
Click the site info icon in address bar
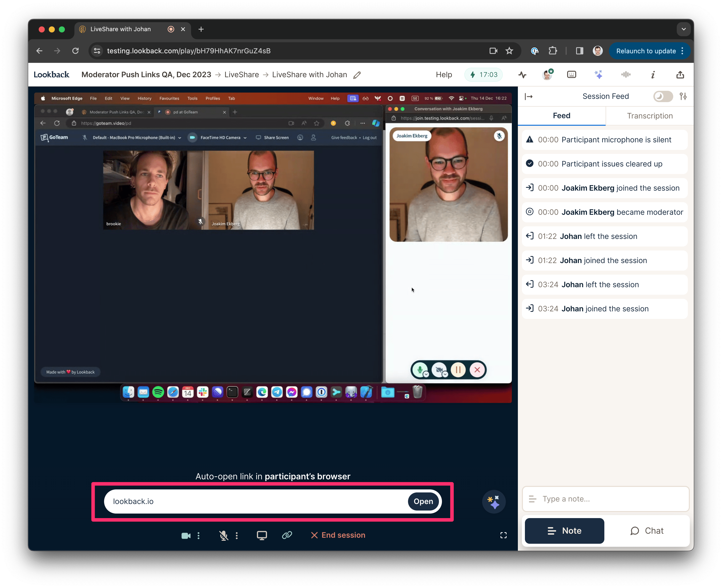point(97,51)
